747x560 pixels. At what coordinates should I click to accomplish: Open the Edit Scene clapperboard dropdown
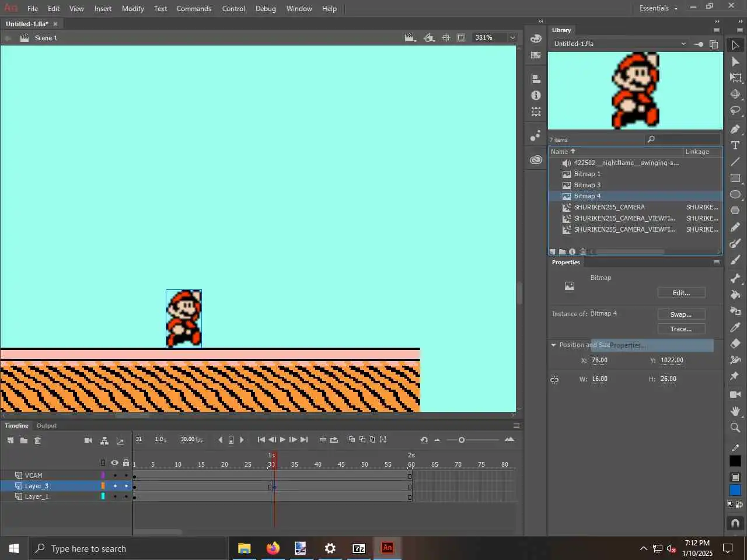[410, 38]
